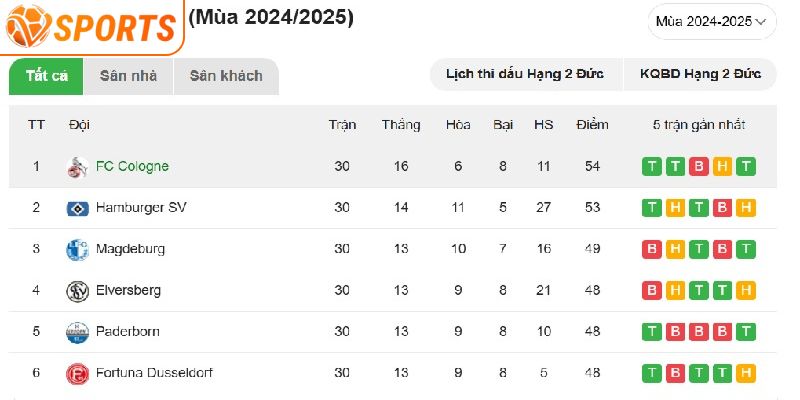Open the Hamburger SV team link
The width and height of the screenshot is (800, 400).
pyautogui.click(x=141, y=208)
